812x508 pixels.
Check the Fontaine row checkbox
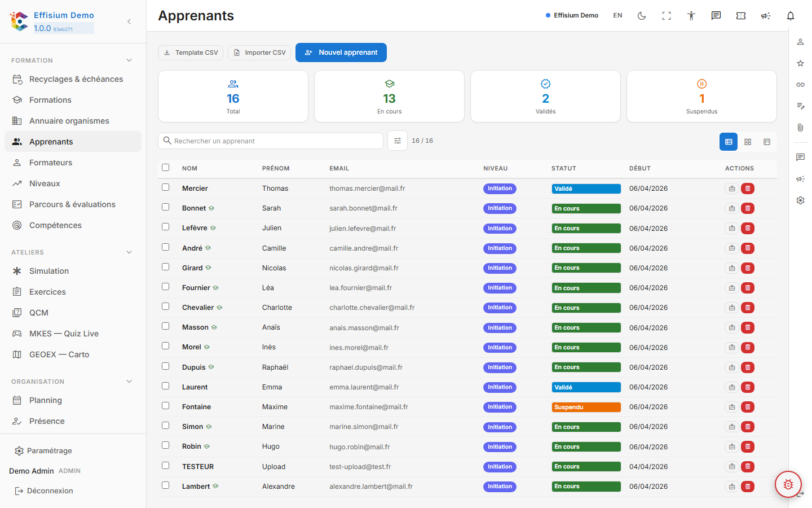[x=166, y=405]
